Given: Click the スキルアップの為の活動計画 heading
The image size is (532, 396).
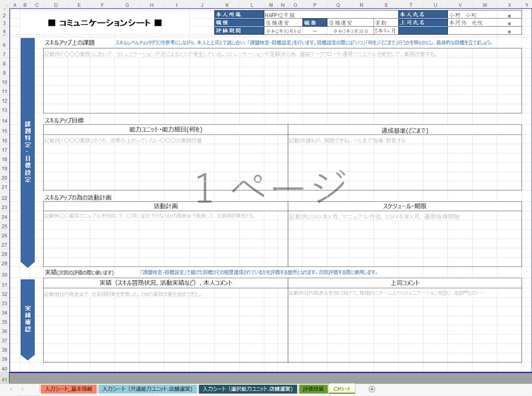Looking at the screenshot, I should tap(78, 197).
